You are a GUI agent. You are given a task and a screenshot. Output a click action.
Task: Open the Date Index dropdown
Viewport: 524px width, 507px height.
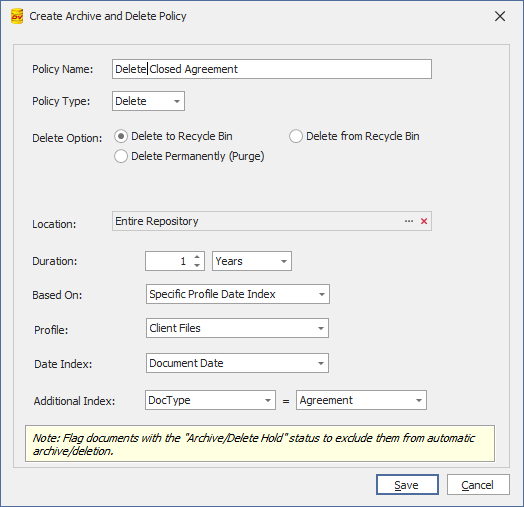point(237,363)
